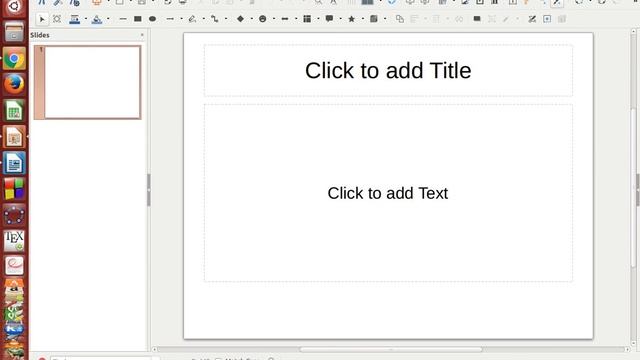
Task: Insert a Symbol Shapes smiley face
Action: (262, 19)
